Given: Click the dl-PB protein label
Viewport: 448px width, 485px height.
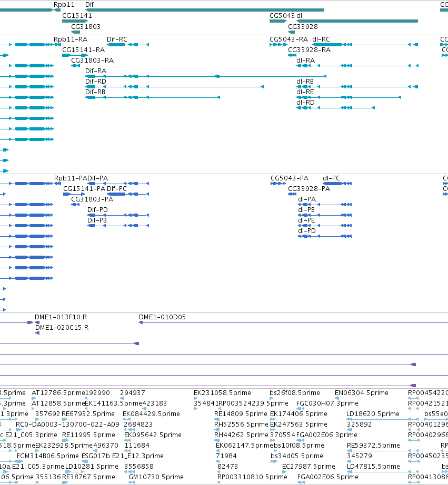Looking at the screenshot, I should click(x=306, y=210).
